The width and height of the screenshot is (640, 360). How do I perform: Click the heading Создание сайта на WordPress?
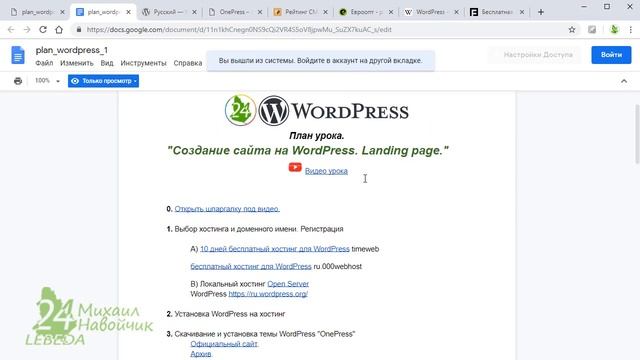click(308, 150)
